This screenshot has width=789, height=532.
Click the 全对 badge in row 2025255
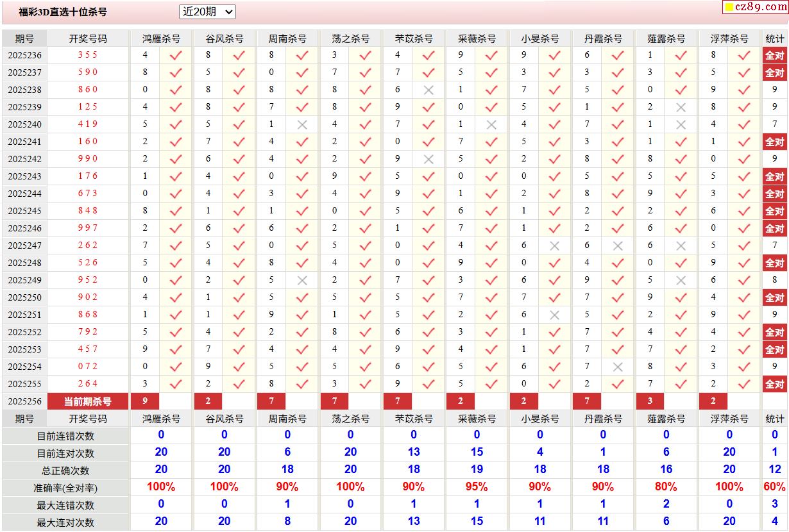[774, 384]
